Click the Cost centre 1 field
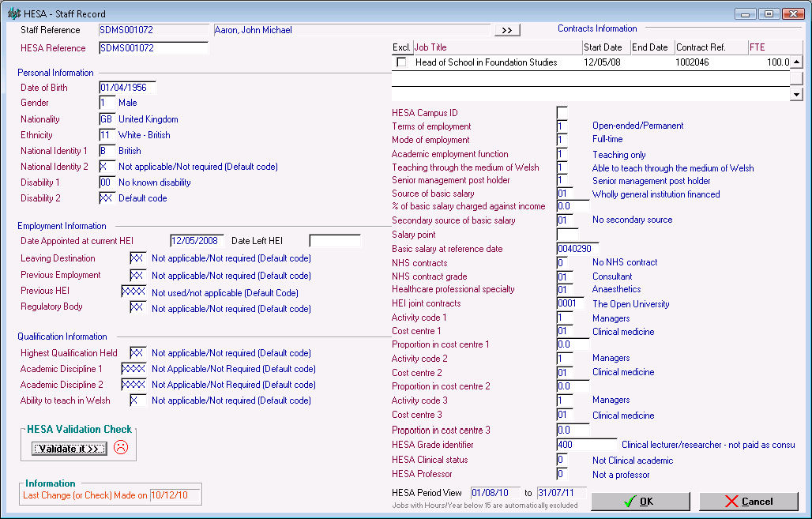 click(x=565, y=331)
